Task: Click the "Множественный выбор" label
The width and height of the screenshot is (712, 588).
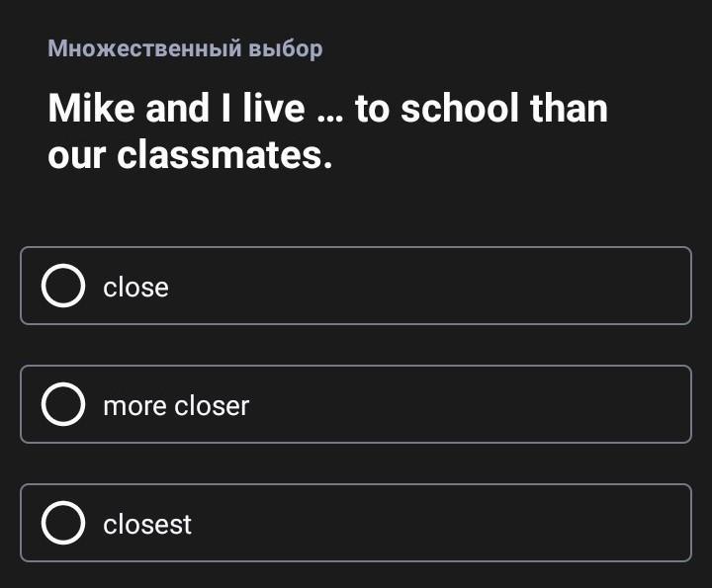Action: pos(185,47)
